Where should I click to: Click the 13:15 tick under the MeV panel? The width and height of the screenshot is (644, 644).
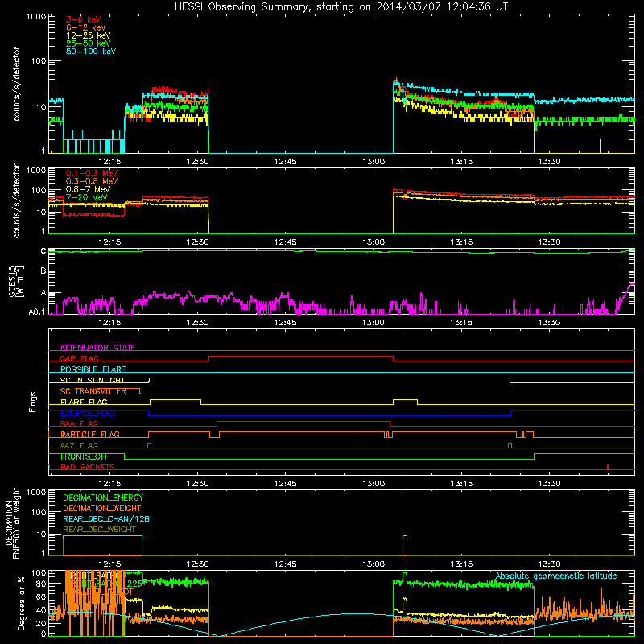pyautogui.click(x=461, y=242)
